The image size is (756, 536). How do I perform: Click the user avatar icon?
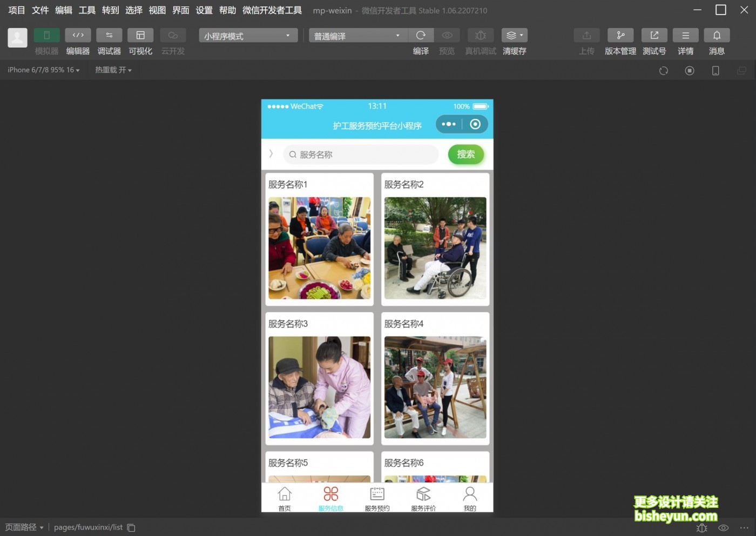17,38
